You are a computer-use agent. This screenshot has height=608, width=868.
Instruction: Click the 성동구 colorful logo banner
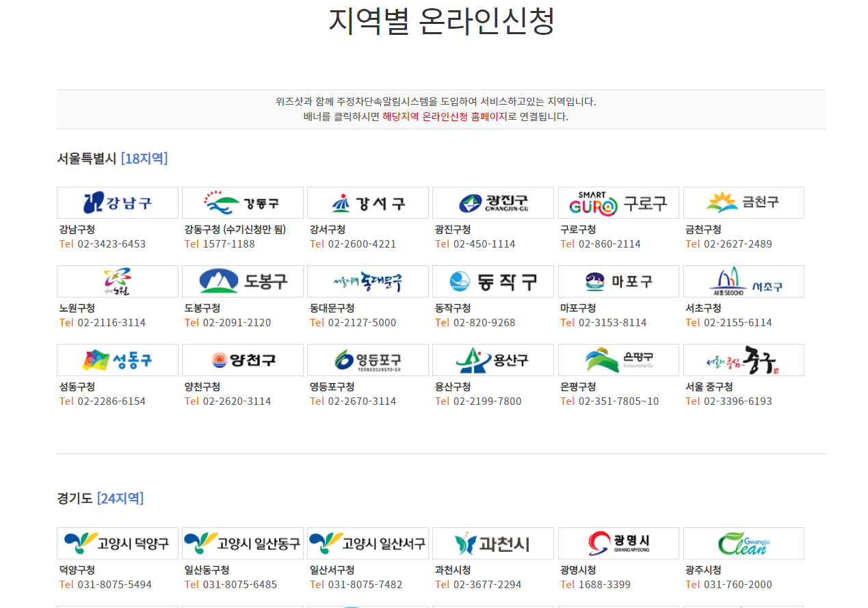(118, 360)
